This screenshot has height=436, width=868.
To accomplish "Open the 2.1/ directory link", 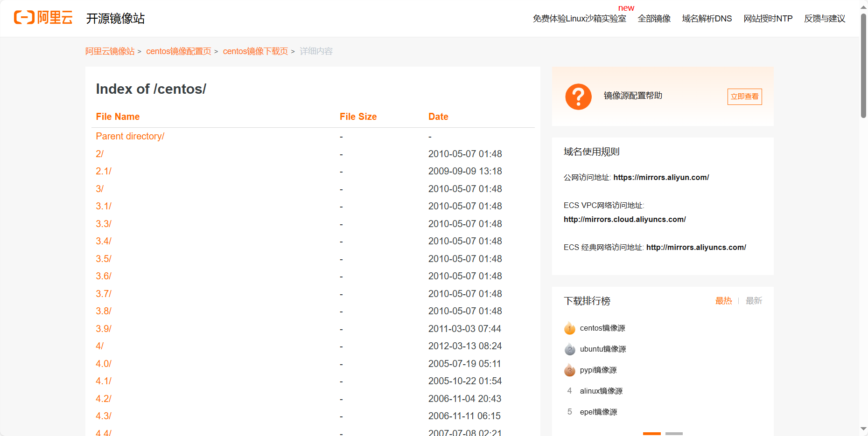I will pyautogui.click(x=104, y=171).
